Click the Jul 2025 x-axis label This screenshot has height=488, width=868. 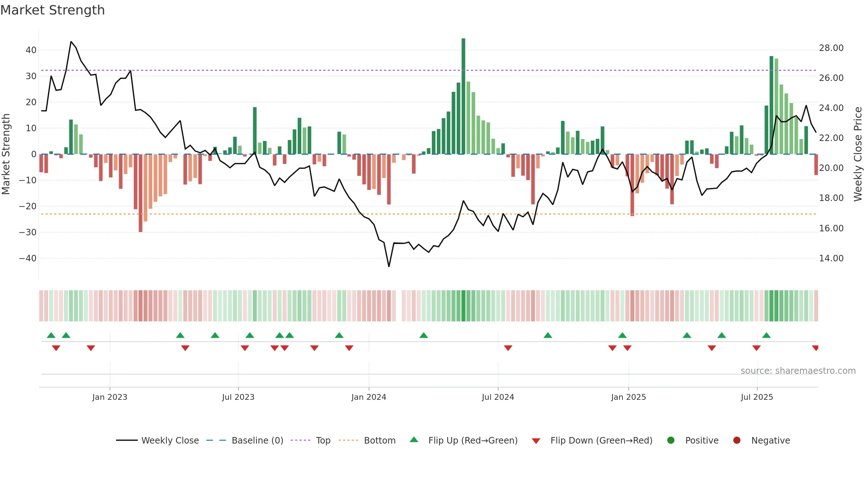(757, 397)
